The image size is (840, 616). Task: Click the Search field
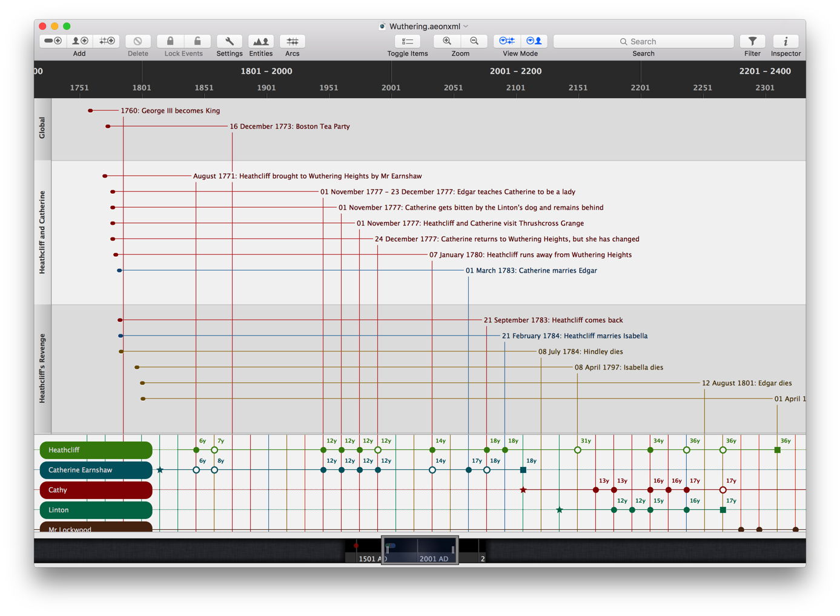(x=643, y=41)
